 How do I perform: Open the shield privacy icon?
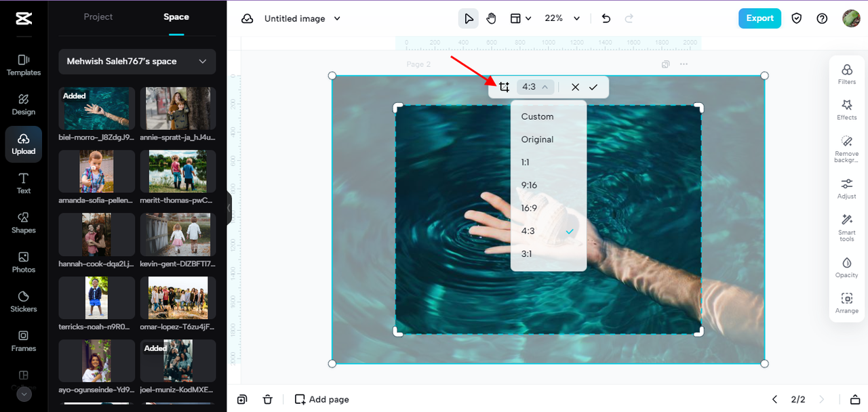797,18
